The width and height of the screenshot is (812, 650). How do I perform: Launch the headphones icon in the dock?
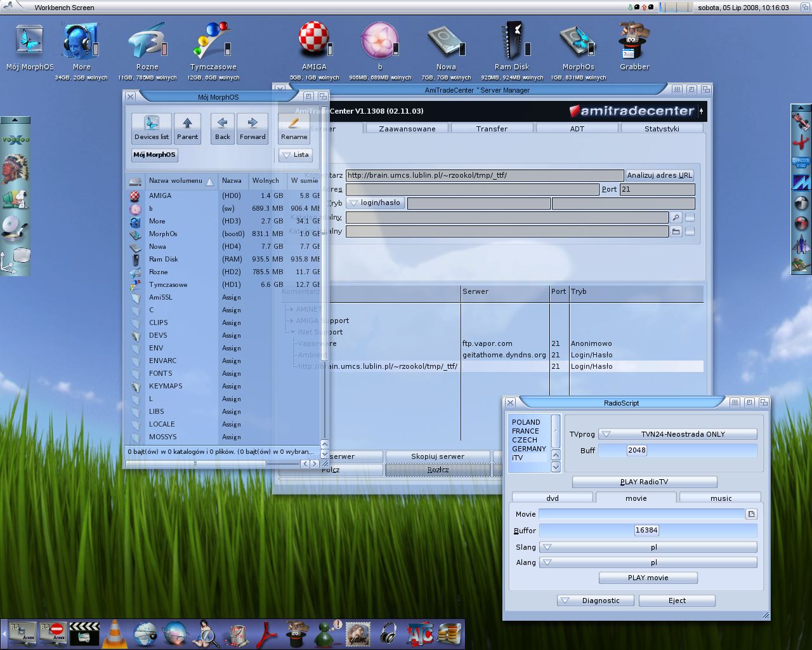tap(388, 633)
